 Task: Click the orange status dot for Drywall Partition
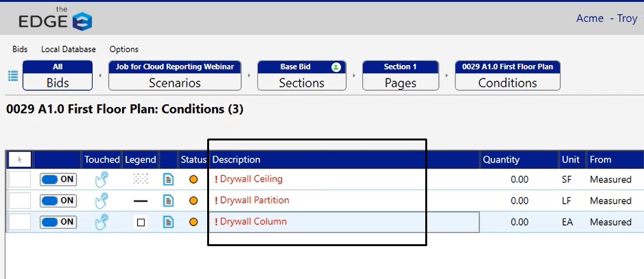point(193,201)
